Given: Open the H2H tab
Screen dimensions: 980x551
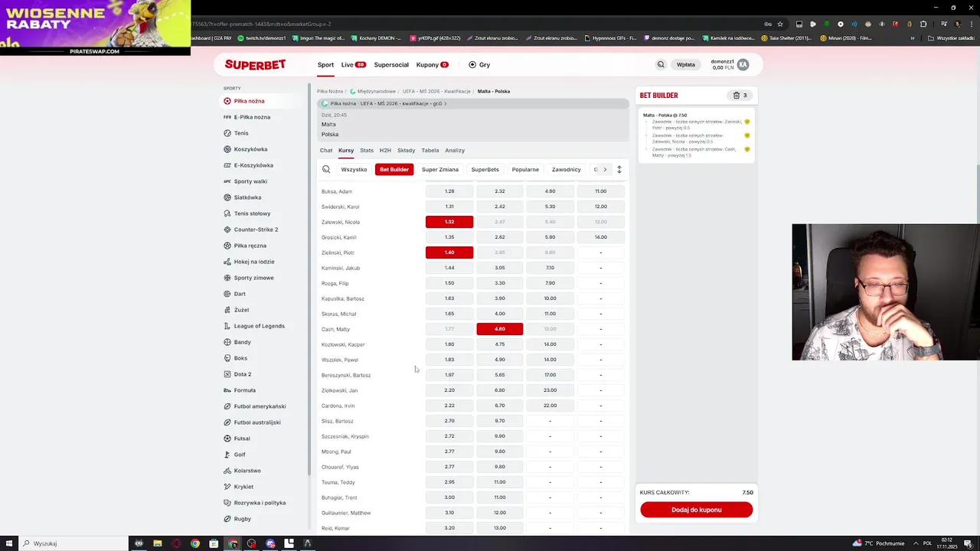Looking at the screenshot, I should coord(385,150).
